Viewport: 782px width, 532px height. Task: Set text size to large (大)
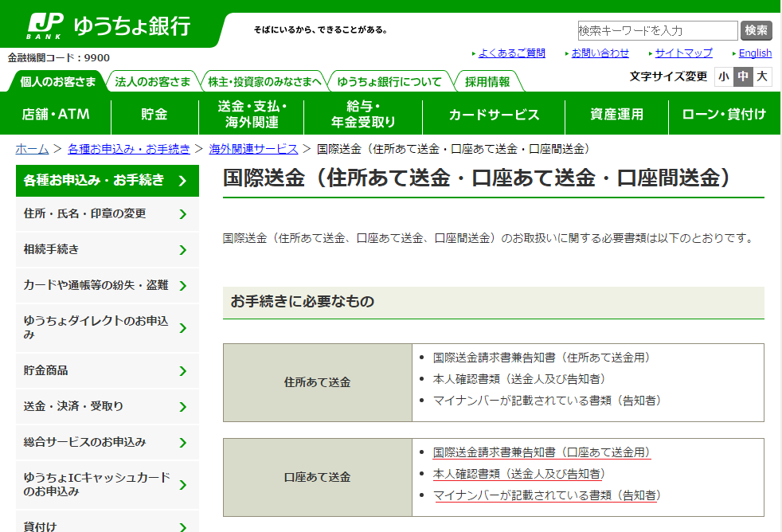(762, 76)
